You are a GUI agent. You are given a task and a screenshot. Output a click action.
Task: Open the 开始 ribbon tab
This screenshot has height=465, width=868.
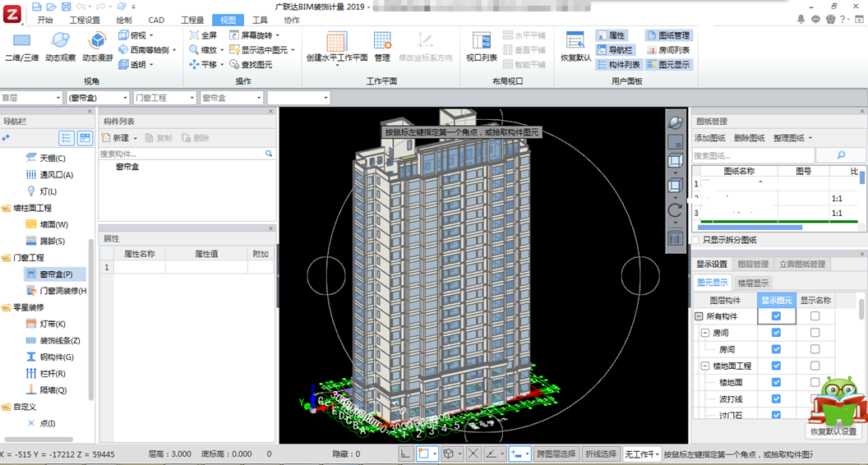click(x=45, y=21)
